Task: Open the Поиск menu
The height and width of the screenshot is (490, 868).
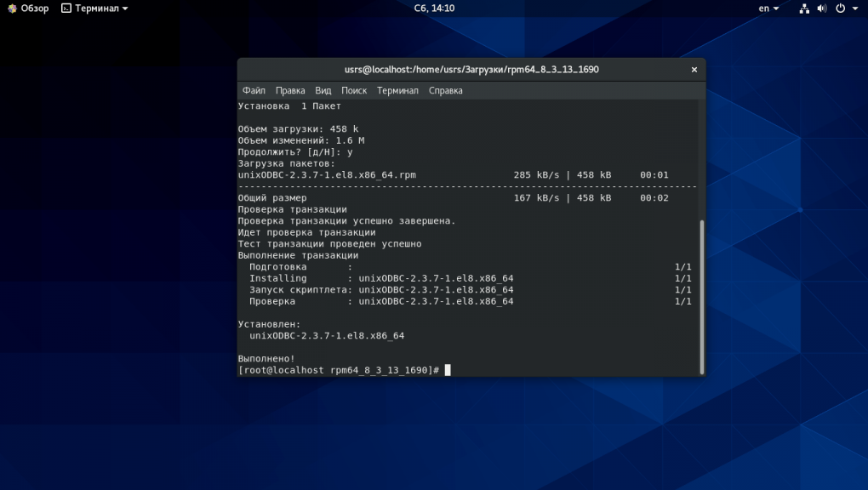Action: coord(354,90)
